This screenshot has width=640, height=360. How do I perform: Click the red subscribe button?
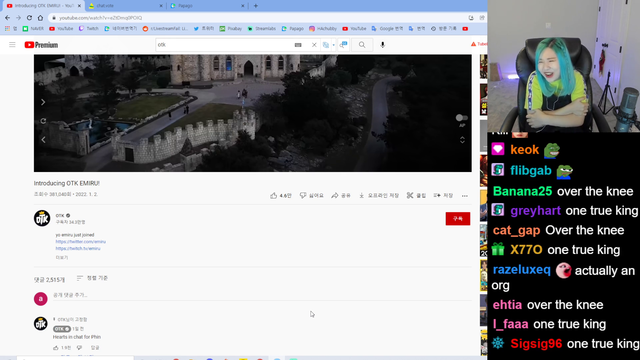coord(458,218)
